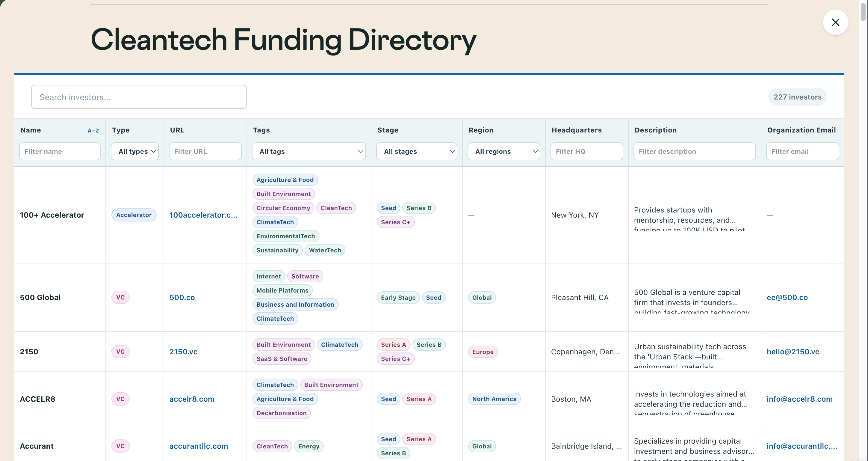
Task: Click the Europe region tag
Action: pos(483,352)
